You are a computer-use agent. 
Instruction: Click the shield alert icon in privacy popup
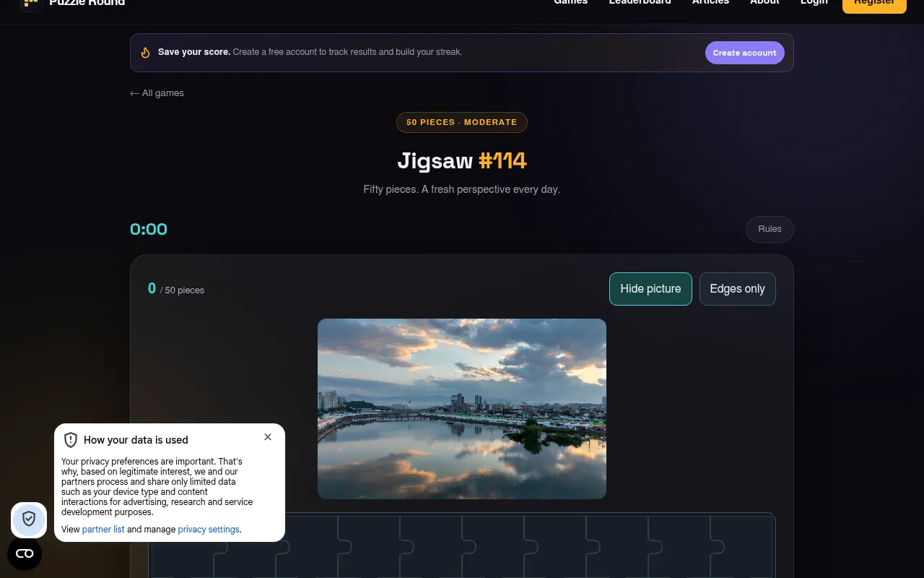coord(71,440)
